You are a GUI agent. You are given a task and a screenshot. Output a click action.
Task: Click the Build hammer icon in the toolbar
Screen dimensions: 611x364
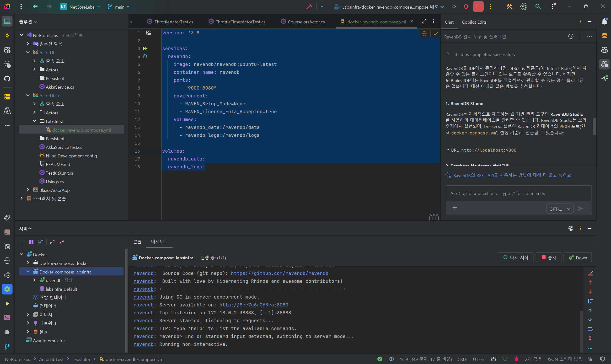[x=309, y=7]
